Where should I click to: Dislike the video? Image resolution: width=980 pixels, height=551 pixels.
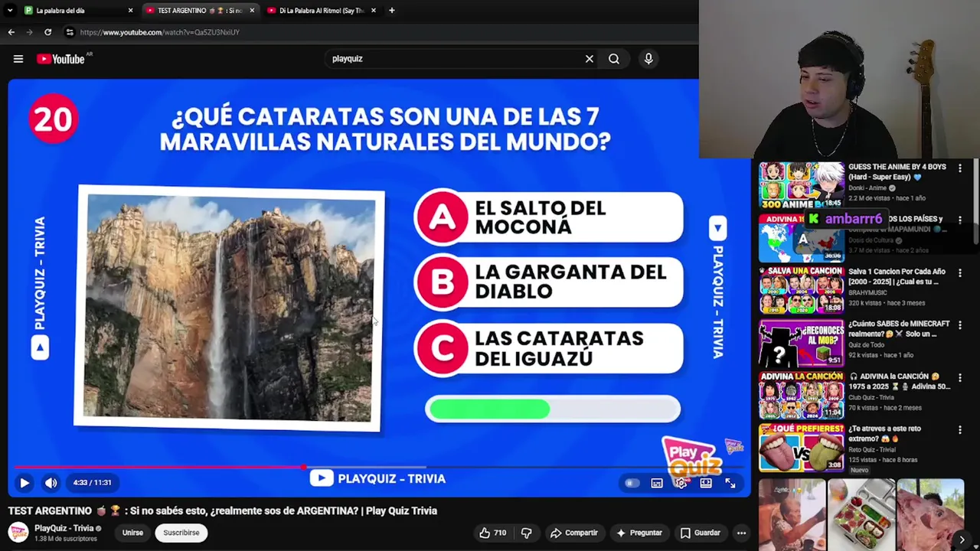526,533
